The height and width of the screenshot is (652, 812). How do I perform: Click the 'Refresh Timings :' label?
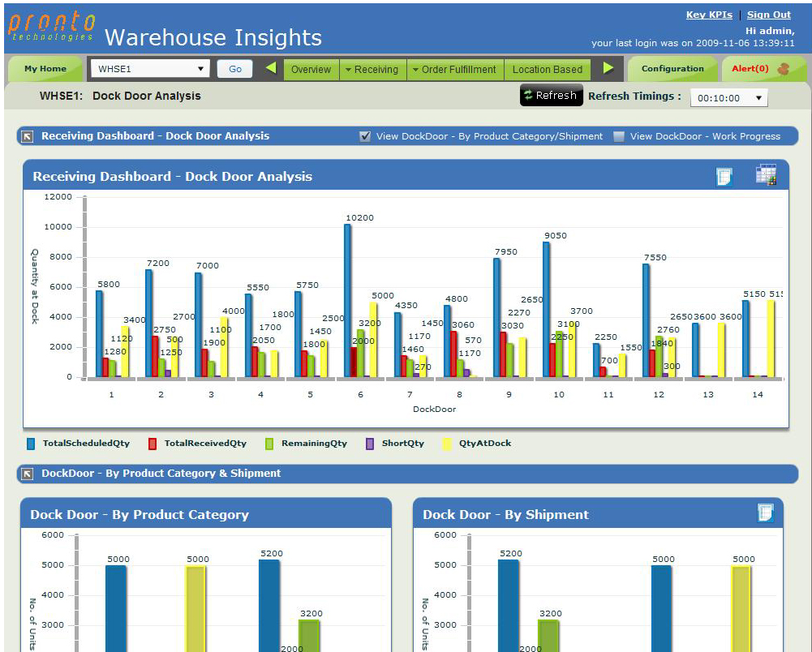tap(634, 97)
